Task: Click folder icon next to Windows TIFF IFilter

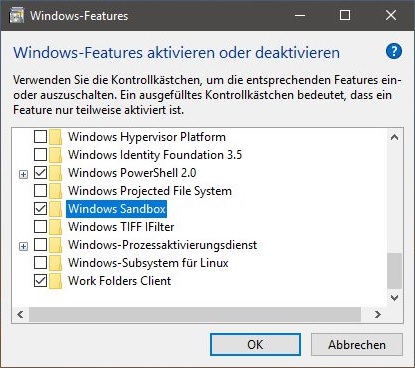Action: (55, 227)
